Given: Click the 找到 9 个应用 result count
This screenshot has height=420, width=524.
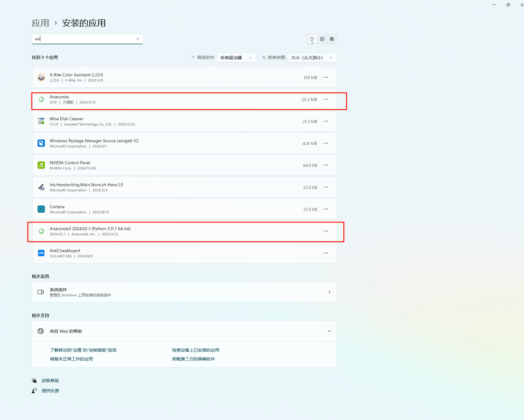Looking at the screenshot, I should [45, 57].
